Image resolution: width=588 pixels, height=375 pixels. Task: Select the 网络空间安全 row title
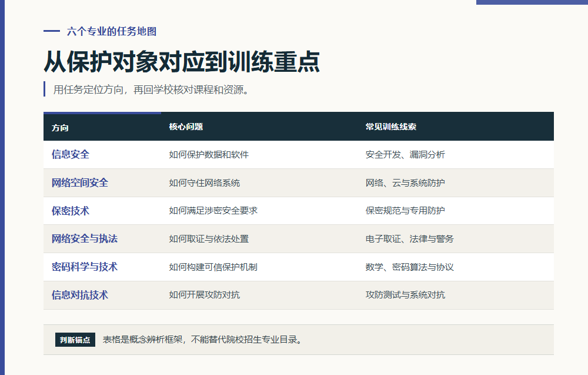(x=80, y=183)
